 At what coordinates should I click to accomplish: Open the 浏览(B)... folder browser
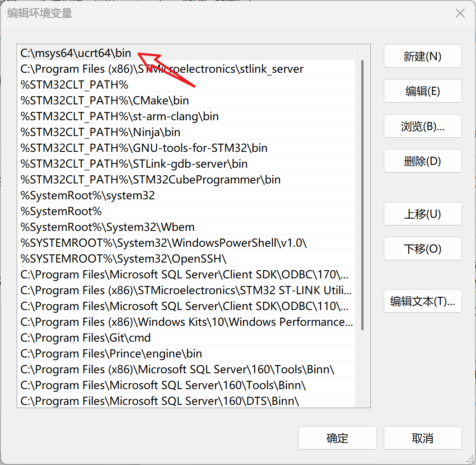[423, 126]
